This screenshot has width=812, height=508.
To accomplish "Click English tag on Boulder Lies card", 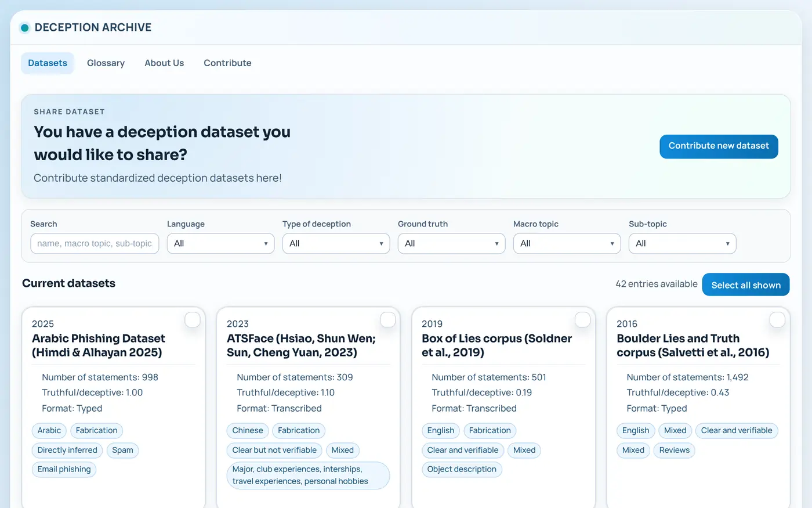I will [636, 431].
